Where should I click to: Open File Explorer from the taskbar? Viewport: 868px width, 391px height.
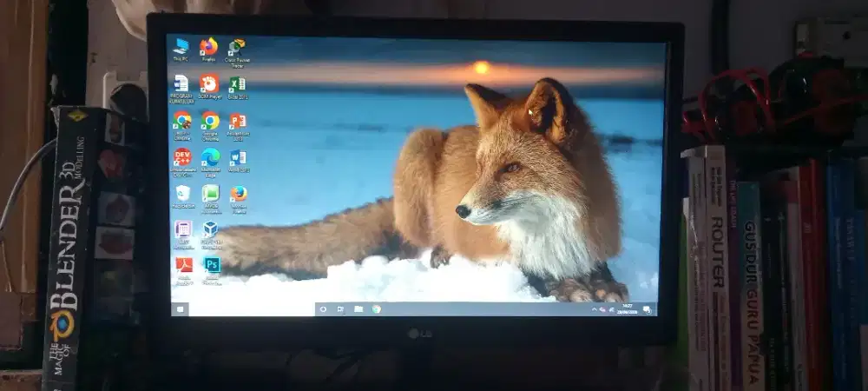tap(358, 308)
